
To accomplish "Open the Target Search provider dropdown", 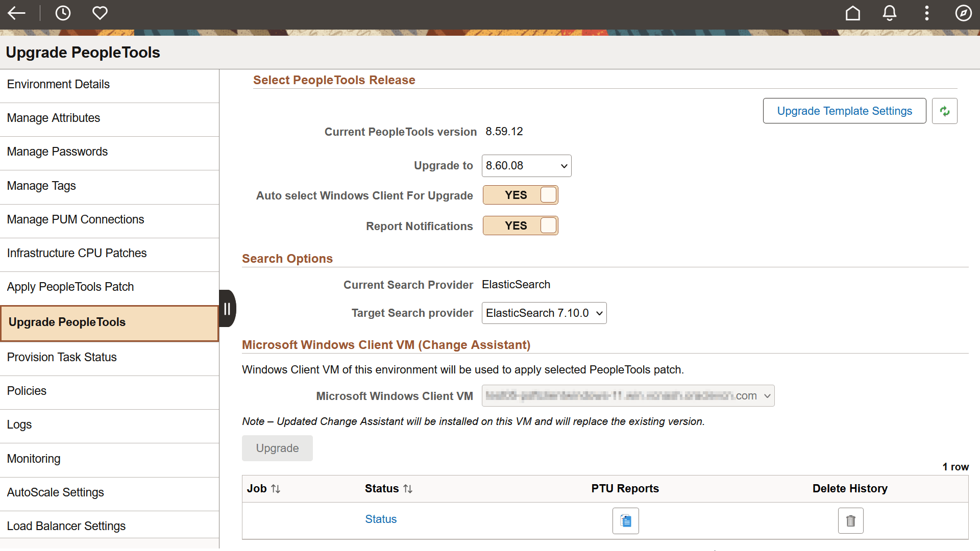I will point(544,313).
